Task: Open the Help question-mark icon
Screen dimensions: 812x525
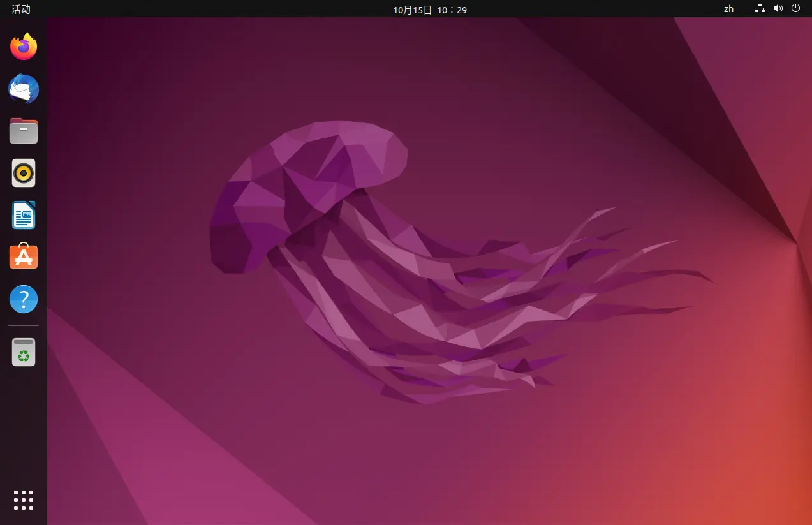Action: [x=24, y=299]
